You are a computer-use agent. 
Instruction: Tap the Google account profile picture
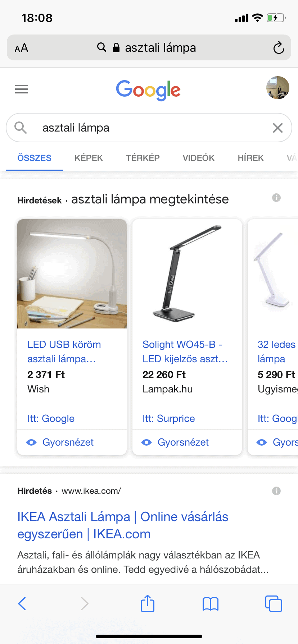[x=277, y=88]
